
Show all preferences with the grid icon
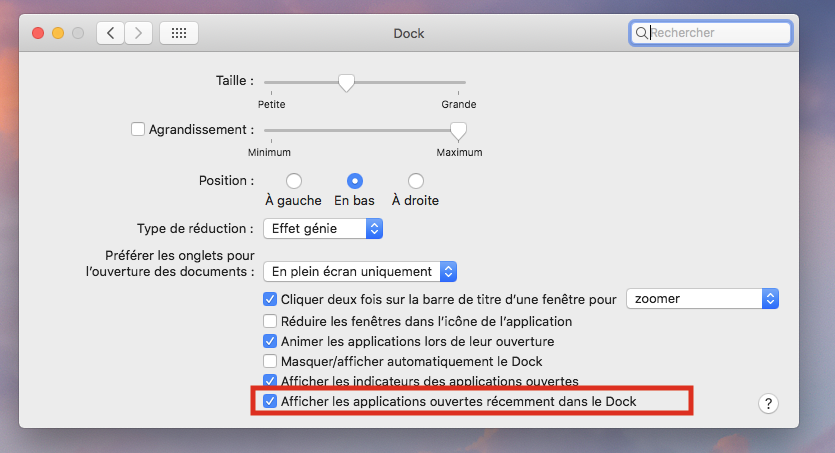179,33
